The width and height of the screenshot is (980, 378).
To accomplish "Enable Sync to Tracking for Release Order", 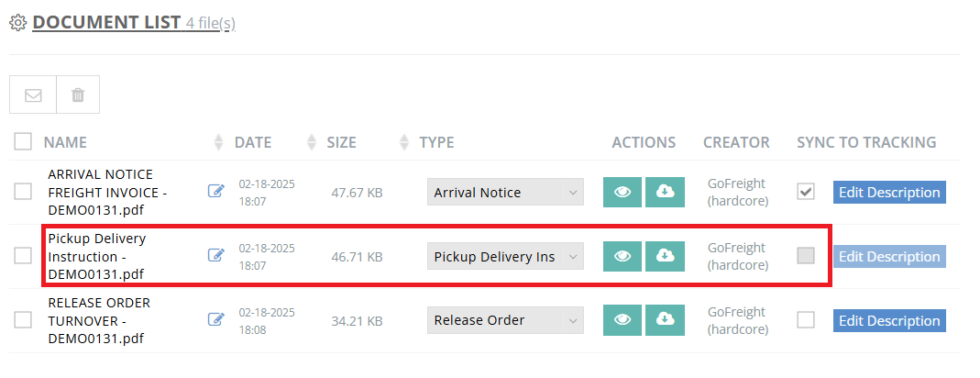I will click(x=806, y=320).
